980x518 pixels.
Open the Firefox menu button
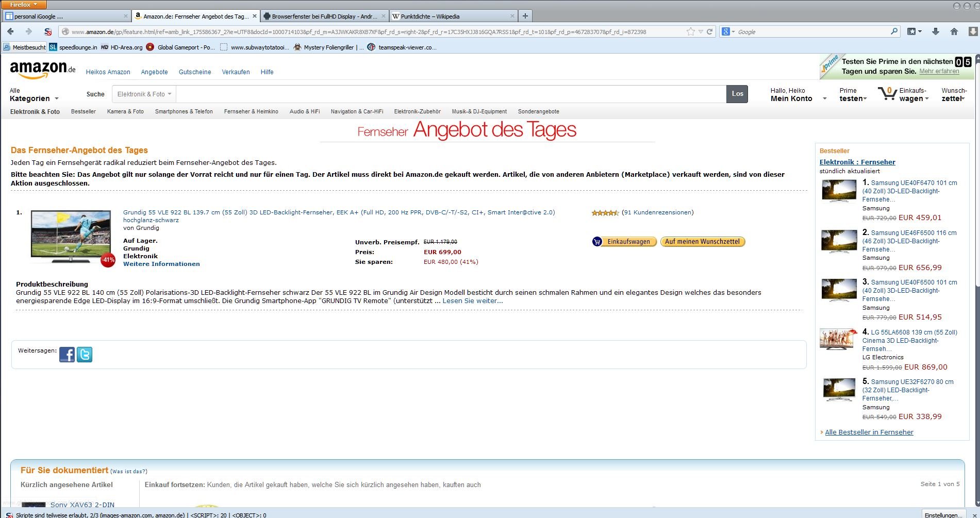tap(24, 5)
